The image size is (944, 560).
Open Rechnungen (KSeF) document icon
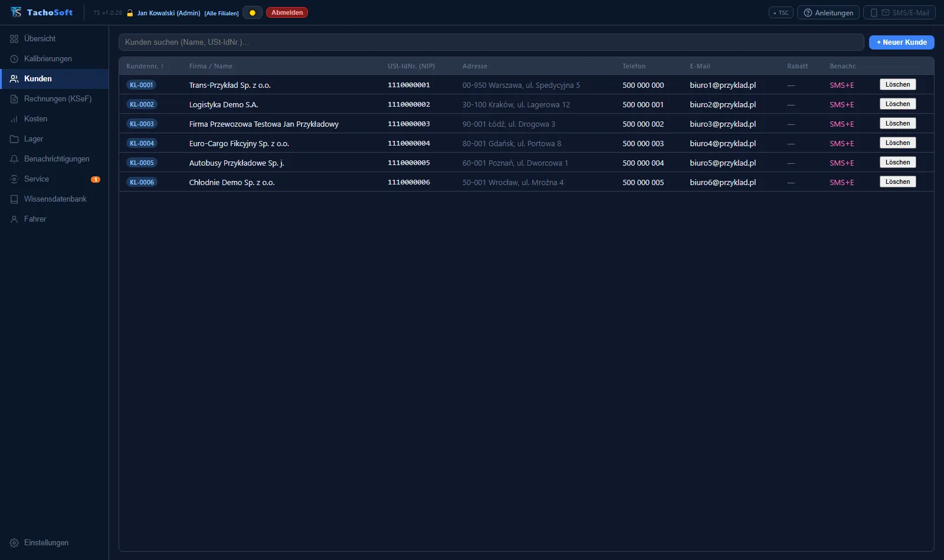[x=14, y=99]
